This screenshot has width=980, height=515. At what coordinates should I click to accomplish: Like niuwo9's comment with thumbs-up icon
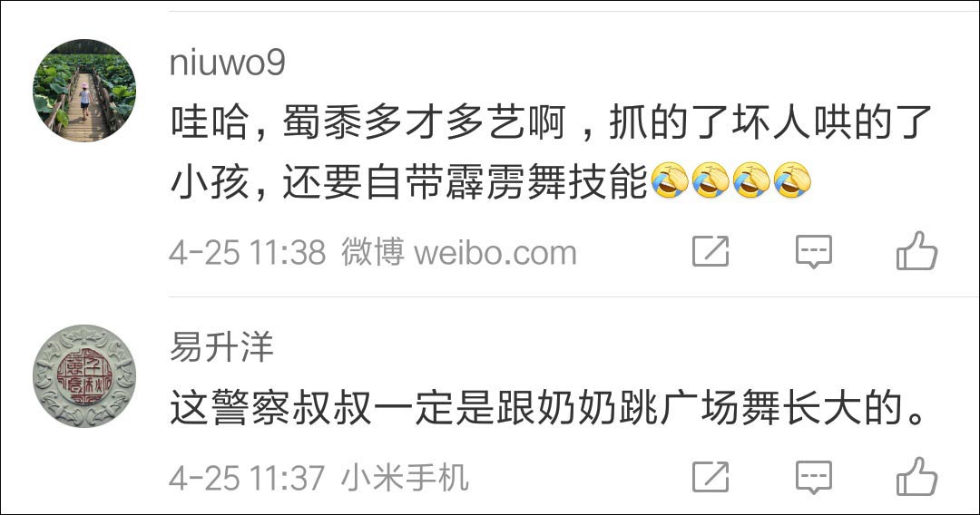click(x=916, y=250)
